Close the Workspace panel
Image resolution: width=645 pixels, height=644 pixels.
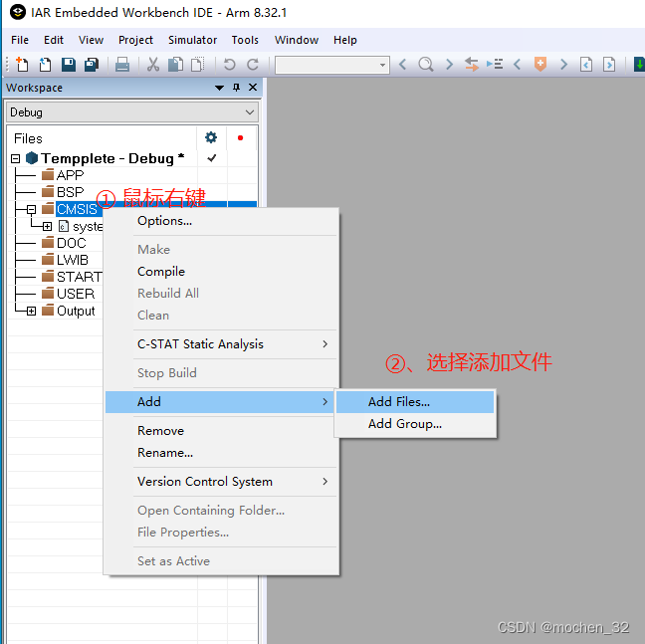[x=253, y=88]
